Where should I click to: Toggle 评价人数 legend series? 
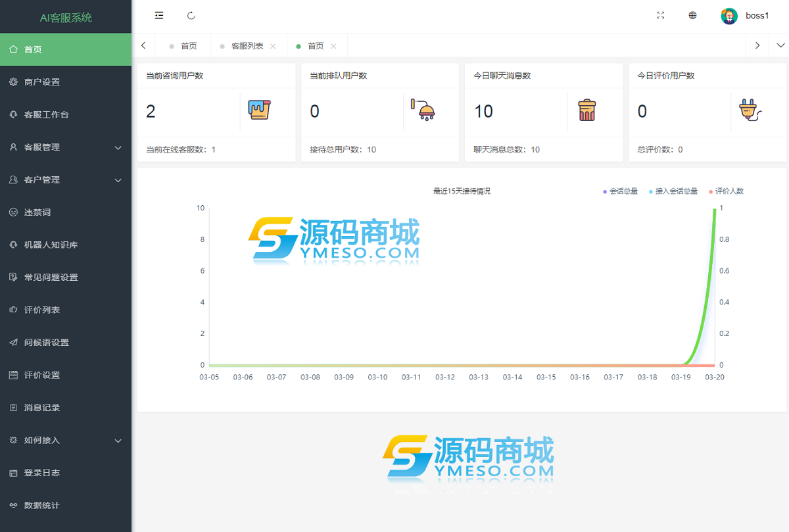coord(727,191)
